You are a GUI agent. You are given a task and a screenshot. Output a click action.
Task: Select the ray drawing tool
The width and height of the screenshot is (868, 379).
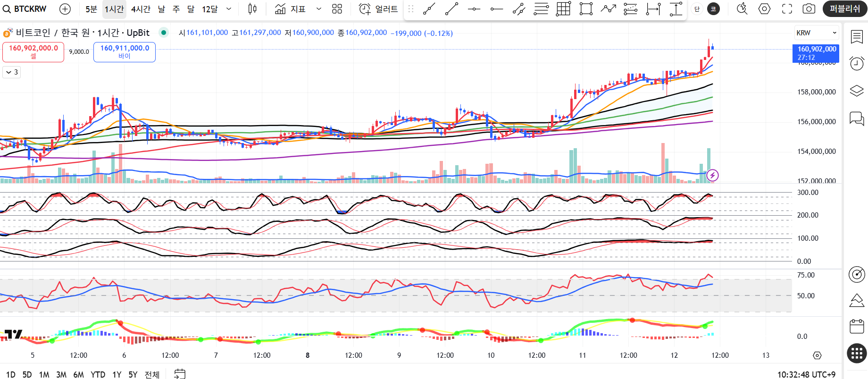pos(451,9)
